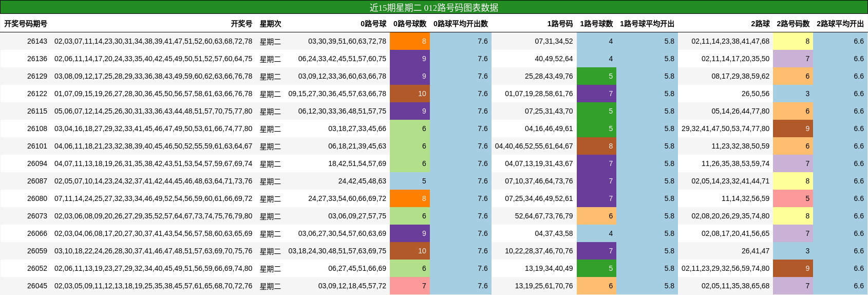The image size is (868, 295).
Task: Click 0路 balls 24,42,45,48,63
Action: (x=362, y=181)
